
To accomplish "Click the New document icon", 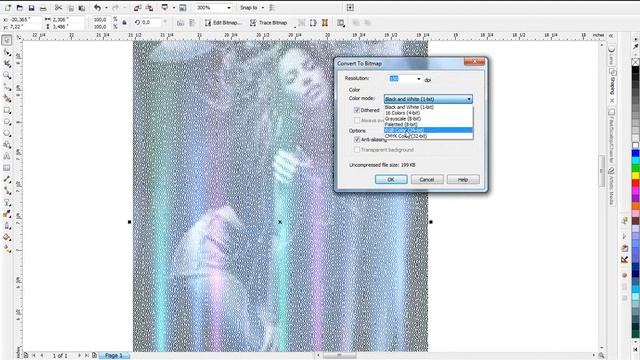I will [8, 8].
